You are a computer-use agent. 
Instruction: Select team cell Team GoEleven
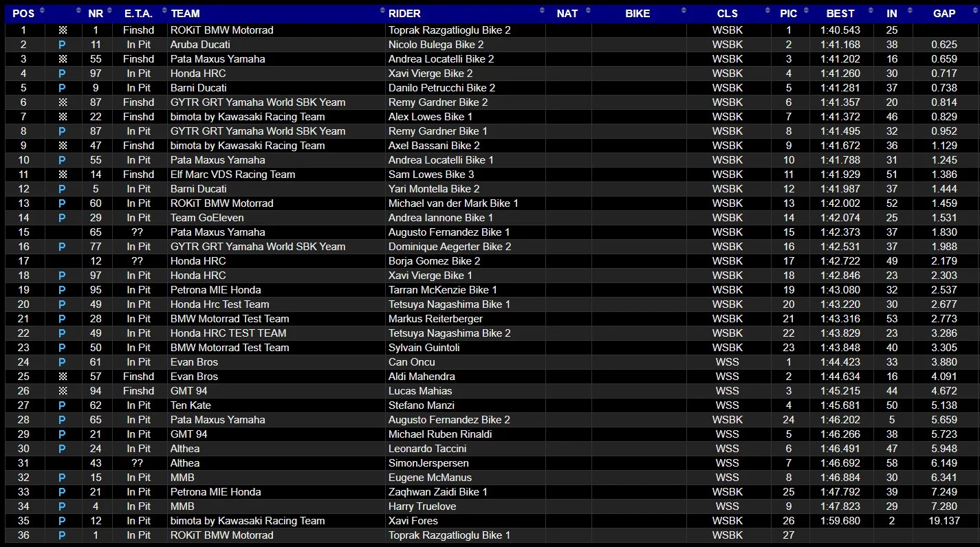pos(207,218)
